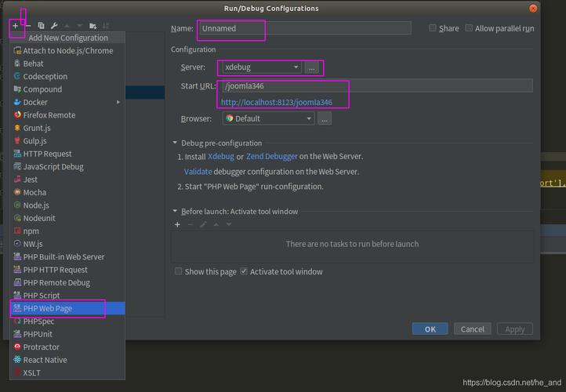566x392 pixels.
Task: Select XSLT configuration type
Action: coord(67,373)
